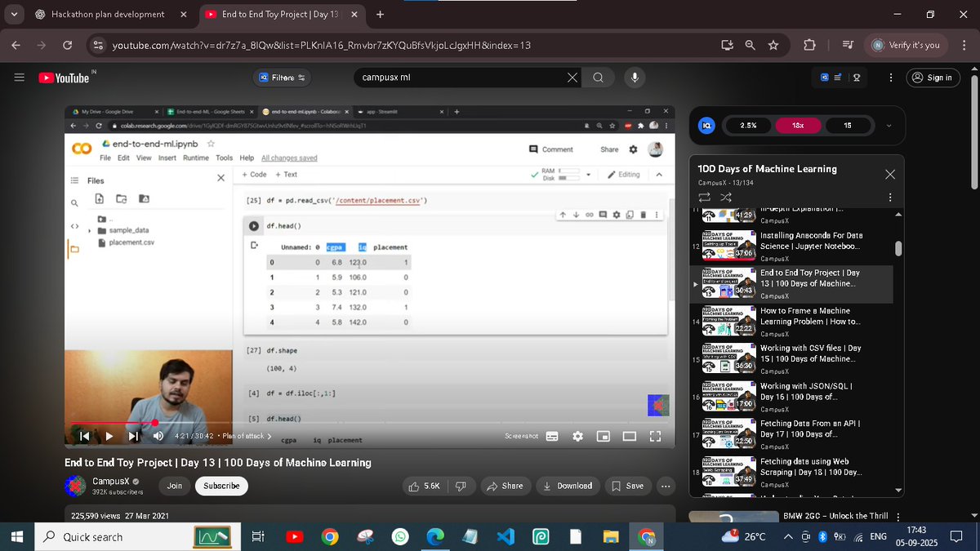Dislike the video
The width and height of the screenshot is (980, 551).
(461, 486)
